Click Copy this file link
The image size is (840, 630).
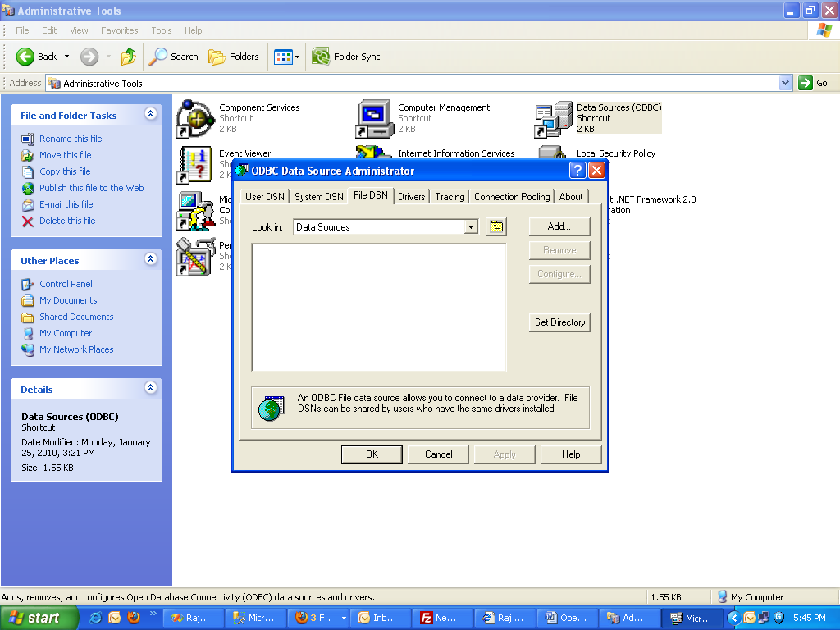[65, 171]
